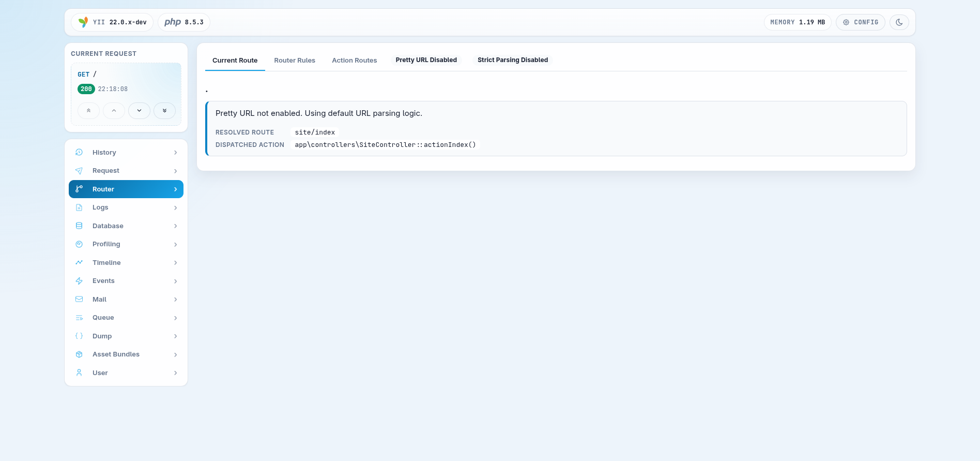Viewport: 980px width, 461px height.
Task: Click Strict Parsing Disabled badge
Action: click(513, 60)
